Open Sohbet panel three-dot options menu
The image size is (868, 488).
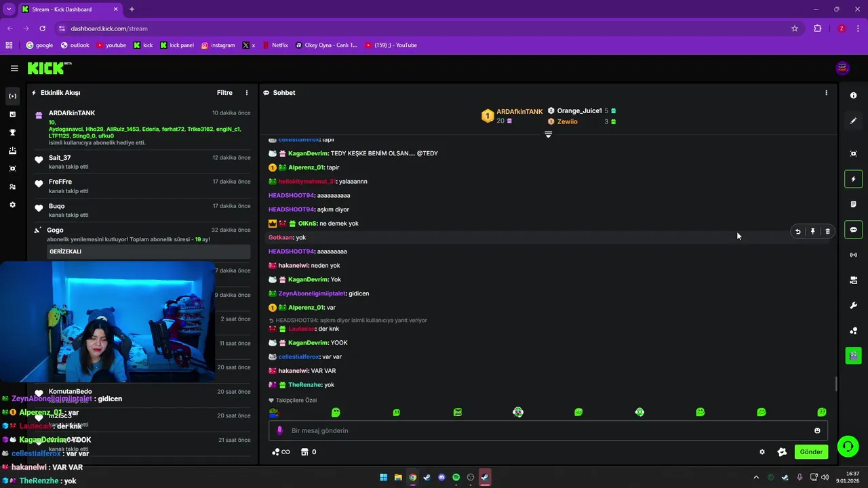click(826, 93)
